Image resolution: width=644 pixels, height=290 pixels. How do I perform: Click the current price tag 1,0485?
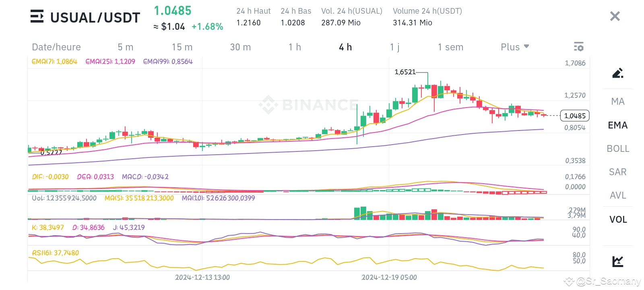[x=575, y=116]
